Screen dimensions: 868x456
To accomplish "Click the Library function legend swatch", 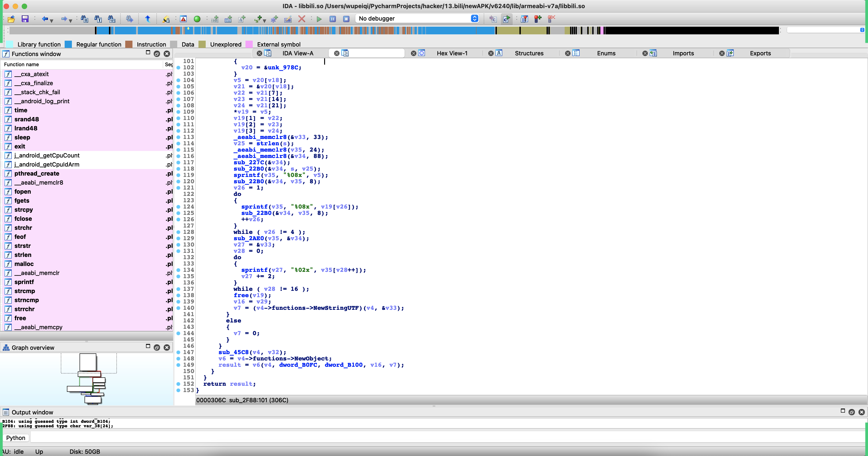I will [x=10, y=44].
